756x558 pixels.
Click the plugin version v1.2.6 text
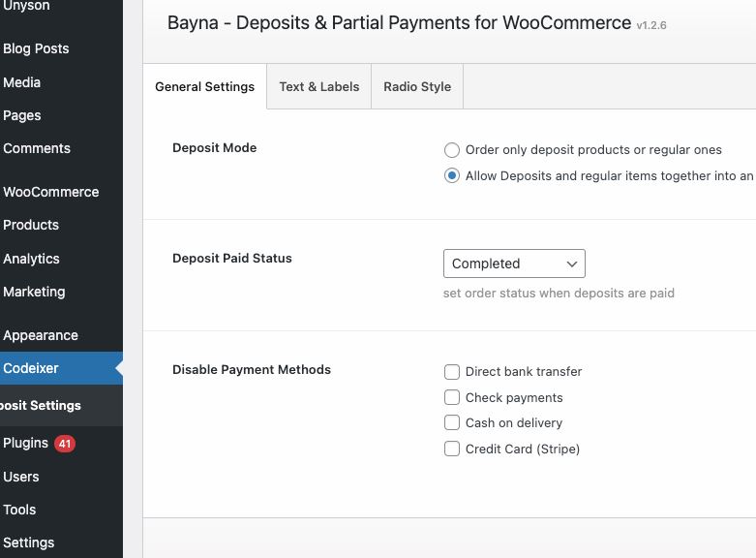(x=651, y=25)
